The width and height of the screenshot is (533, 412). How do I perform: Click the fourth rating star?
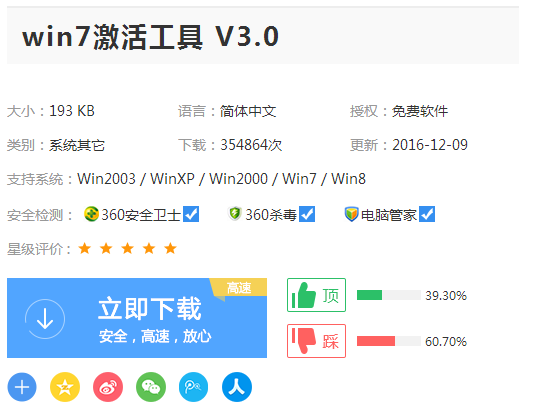(149, 248)
